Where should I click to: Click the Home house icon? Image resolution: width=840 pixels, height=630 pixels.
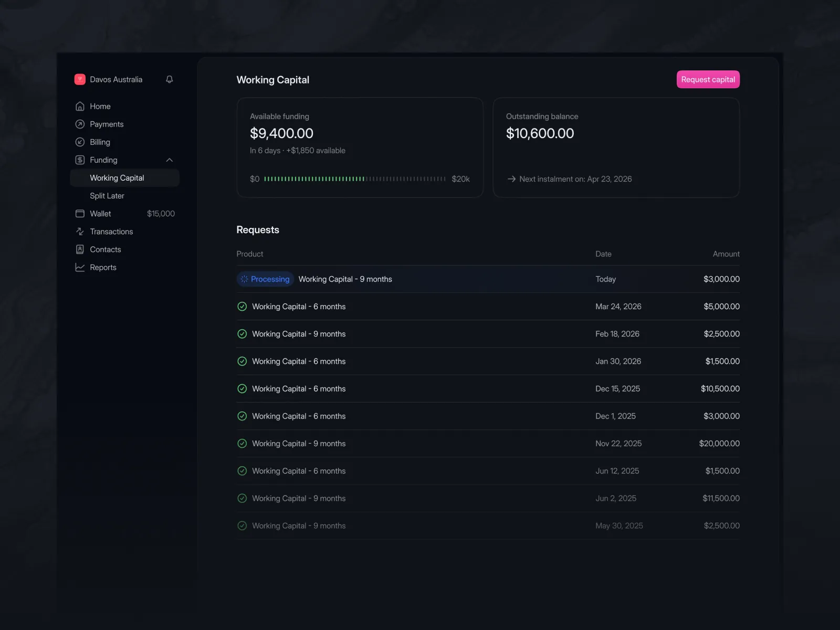click(x=80, y=107)
